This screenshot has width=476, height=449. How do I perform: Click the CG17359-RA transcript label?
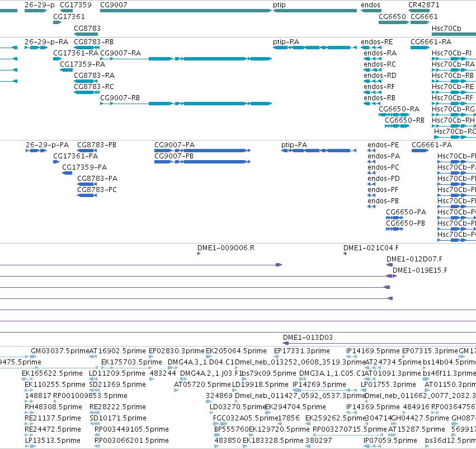point(83,64)
